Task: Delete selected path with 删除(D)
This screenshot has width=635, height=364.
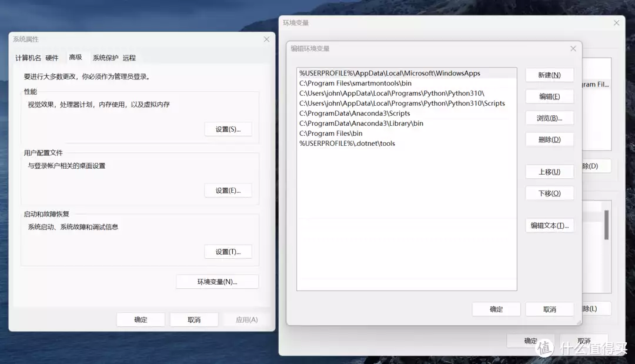Action: point(550,140)
